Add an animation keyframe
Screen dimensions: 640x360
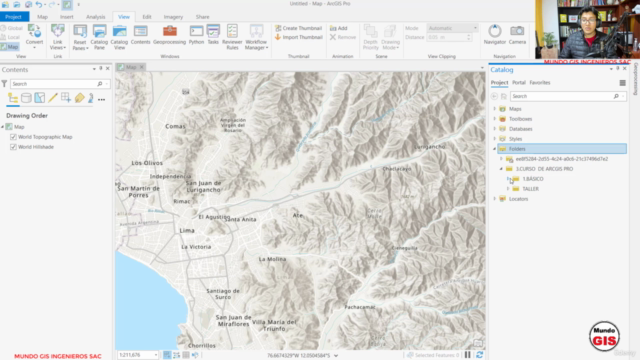(339, 28)
